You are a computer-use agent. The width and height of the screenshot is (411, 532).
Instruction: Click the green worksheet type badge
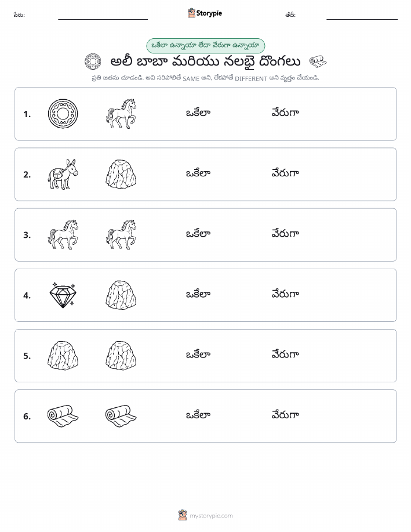[205, 45]
